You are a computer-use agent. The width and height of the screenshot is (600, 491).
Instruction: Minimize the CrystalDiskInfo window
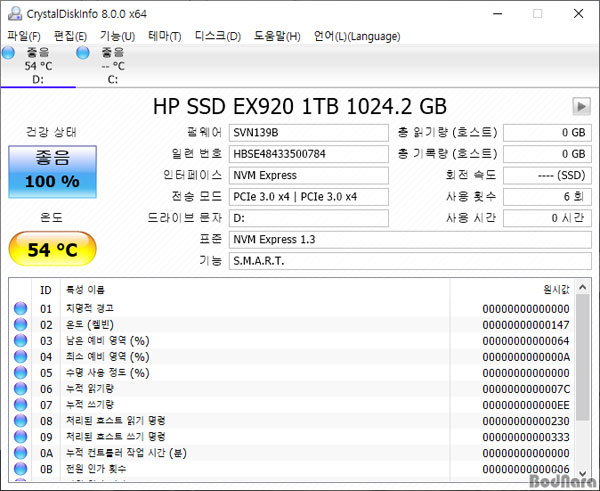point(497,14)
